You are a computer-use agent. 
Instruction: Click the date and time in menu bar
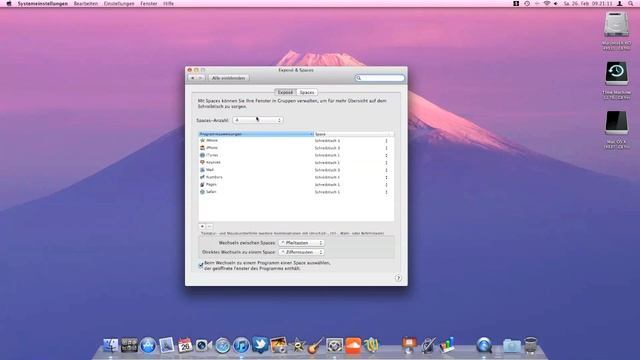(x=588, y=3)
